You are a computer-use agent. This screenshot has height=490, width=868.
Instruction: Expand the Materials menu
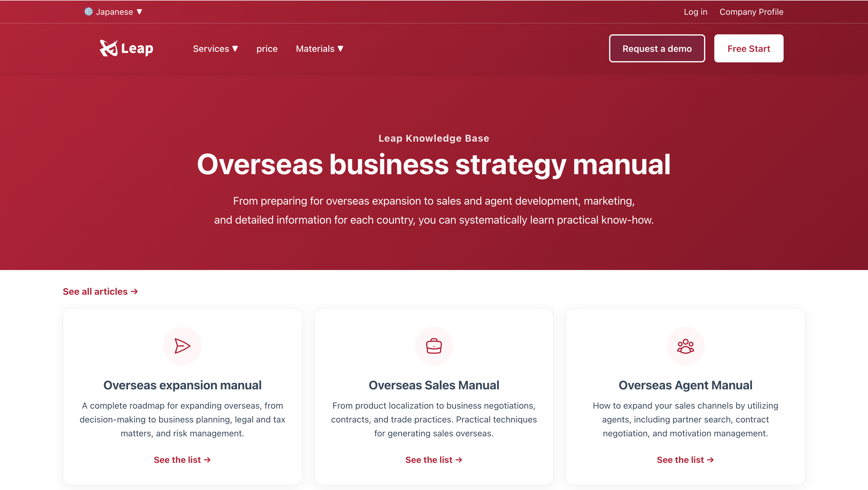point(319,49)
